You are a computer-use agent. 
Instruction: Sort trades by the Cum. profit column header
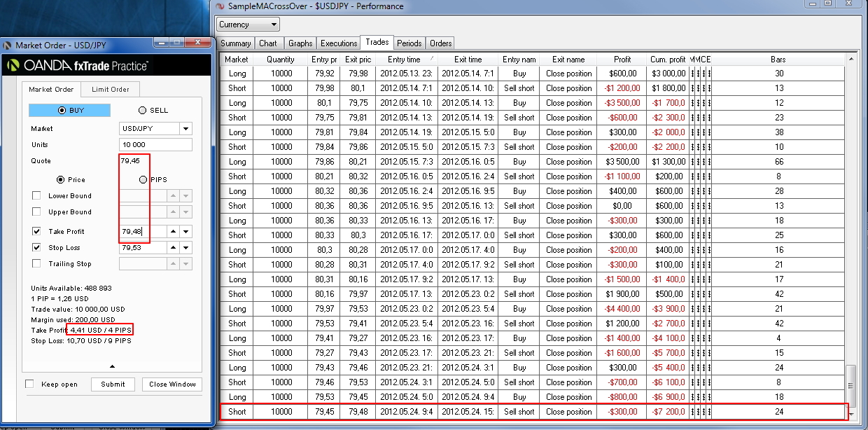[668, 60]
